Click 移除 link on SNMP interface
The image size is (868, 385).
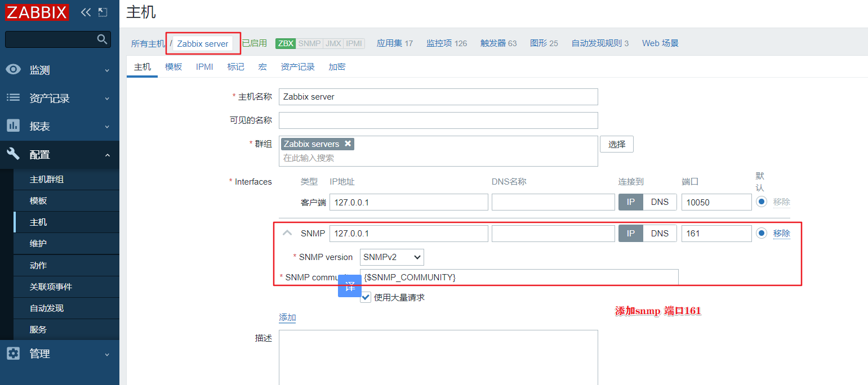(x=782, y=233)
